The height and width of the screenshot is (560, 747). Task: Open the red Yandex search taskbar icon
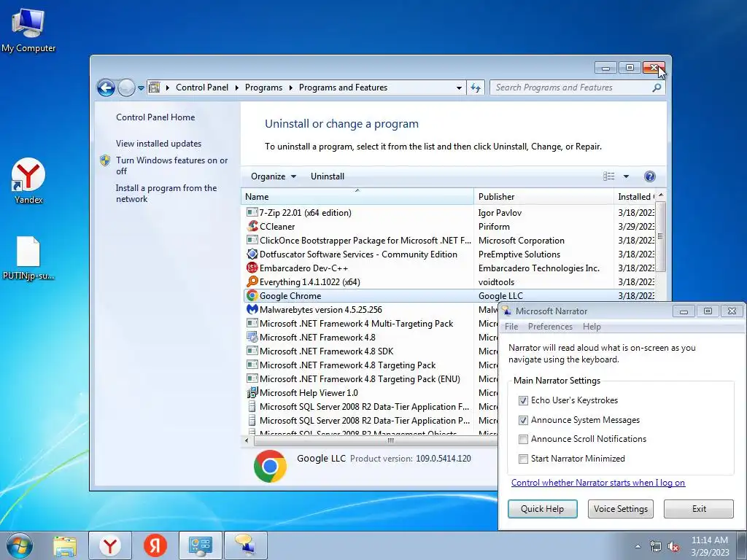tap(155, 545)
